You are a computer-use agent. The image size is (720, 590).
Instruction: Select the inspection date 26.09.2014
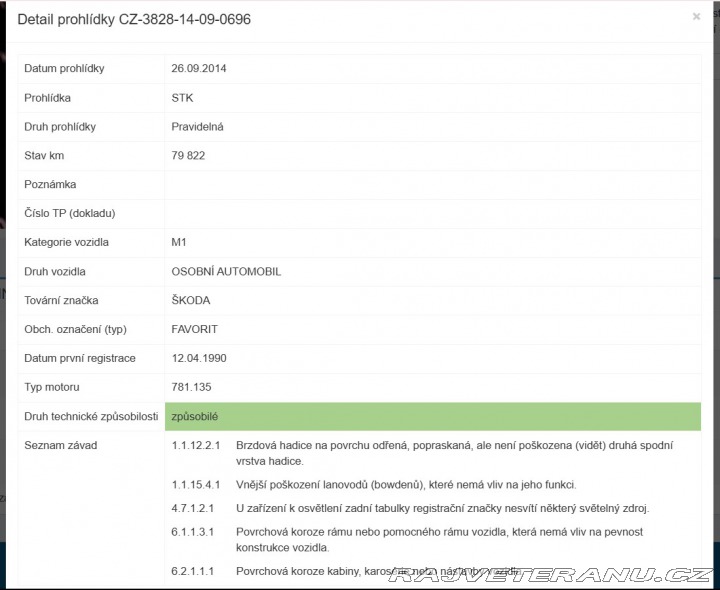point(199,68)
